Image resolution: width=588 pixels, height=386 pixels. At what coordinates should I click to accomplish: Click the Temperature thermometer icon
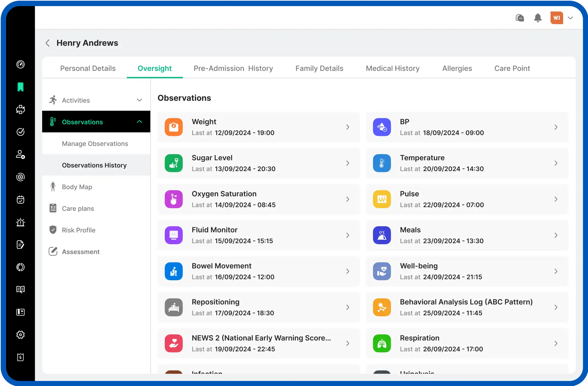point(382,163)
